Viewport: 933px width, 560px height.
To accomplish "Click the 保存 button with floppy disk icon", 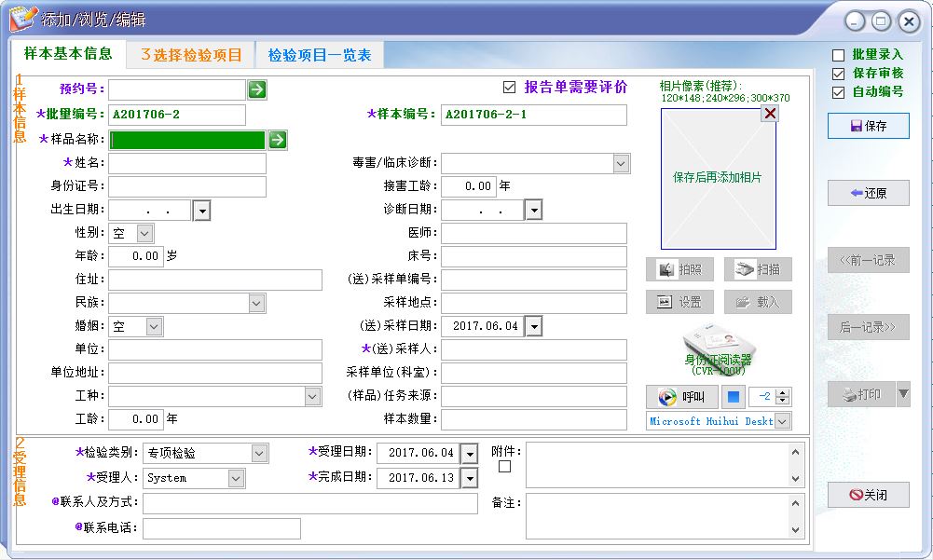I will click(x=868, y=126).
